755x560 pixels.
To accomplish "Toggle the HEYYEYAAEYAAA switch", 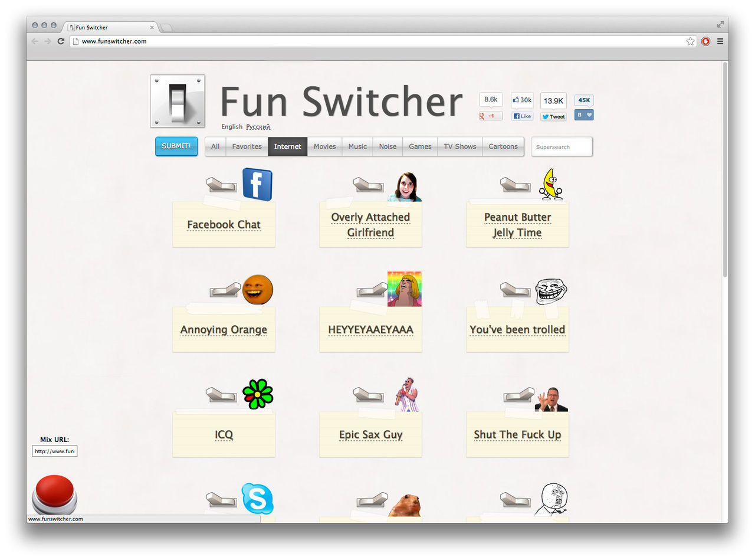I will coord(372,290).
